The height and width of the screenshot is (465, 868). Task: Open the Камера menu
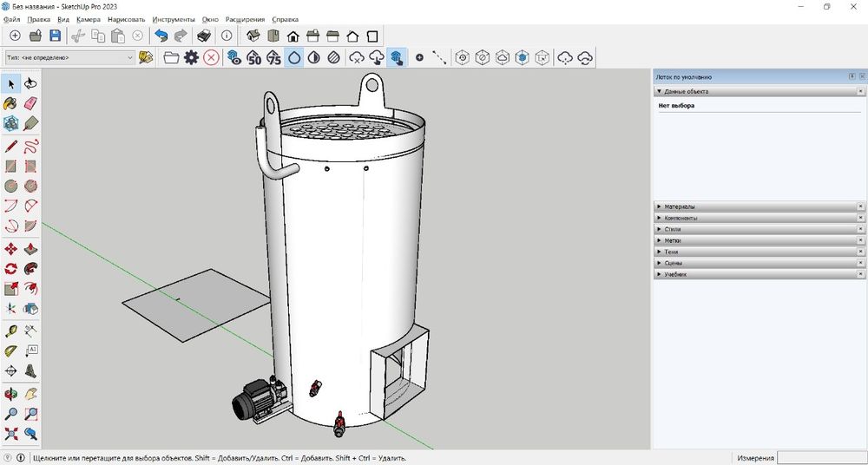pos(89,19)
